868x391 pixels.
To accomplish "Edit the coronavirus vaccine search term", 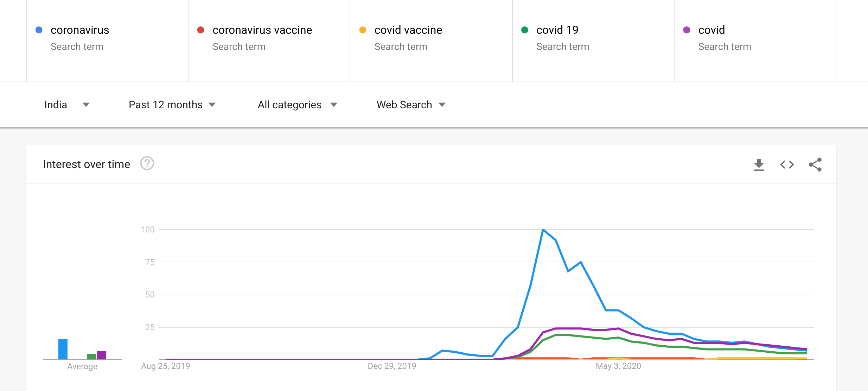I will click(262, 30).
